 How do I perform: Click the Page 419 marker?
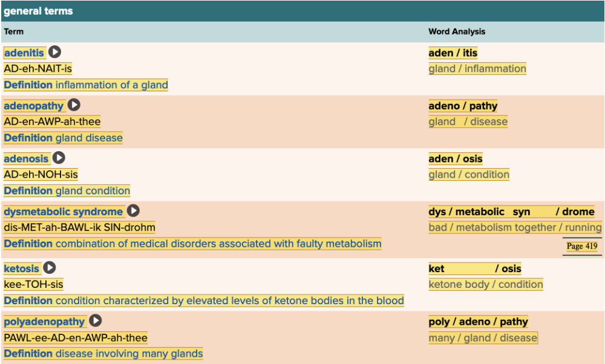581,246
